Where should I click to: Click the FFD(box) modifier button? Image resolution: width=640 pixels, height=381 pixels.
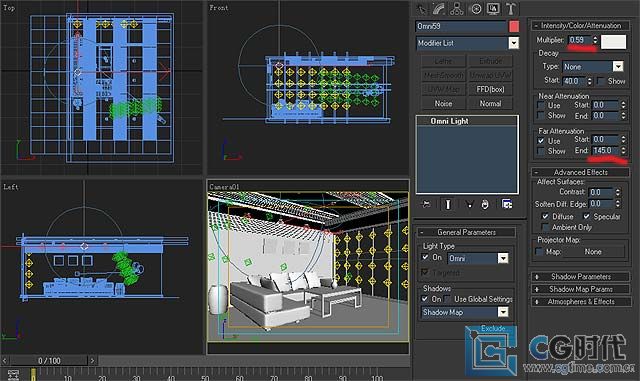click(490, 89)
